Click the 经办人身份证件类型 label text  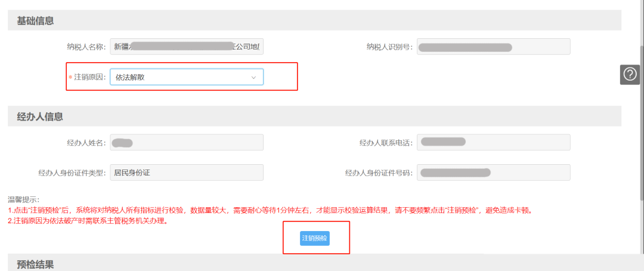(x=72, y=173)
